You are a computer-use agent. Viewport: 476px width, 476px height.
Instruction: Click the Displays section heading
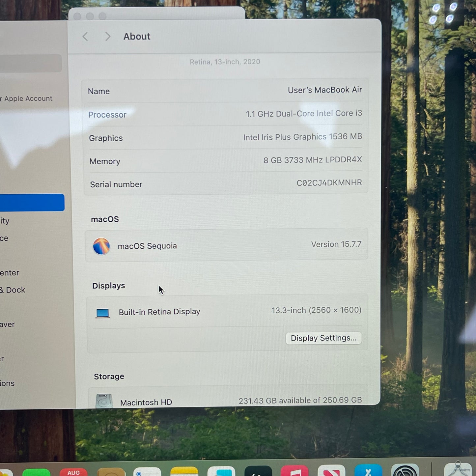pyautogui.click(x=109, y=286)
